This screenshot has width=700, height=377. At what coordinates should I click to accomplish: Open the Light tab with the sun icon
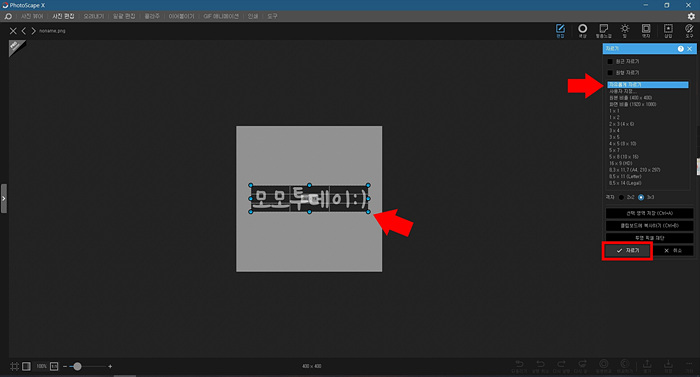tap(625, 31)
